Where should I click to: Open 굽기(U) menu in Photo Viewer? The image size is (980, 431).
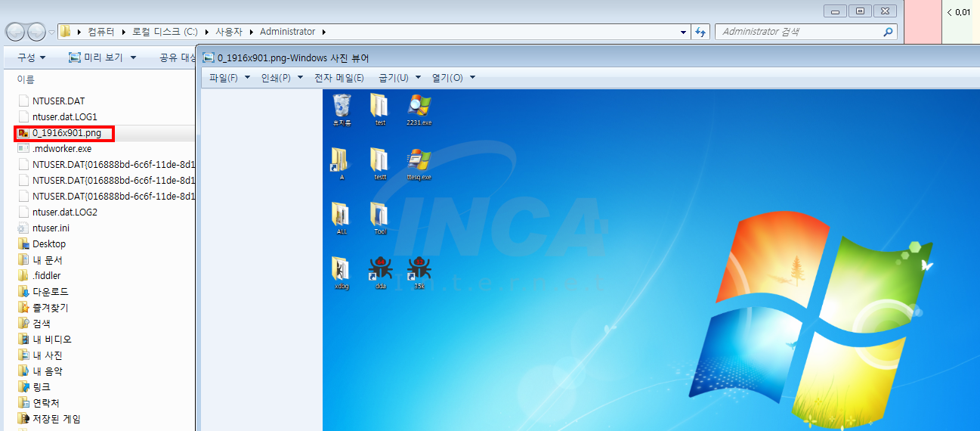400,78
